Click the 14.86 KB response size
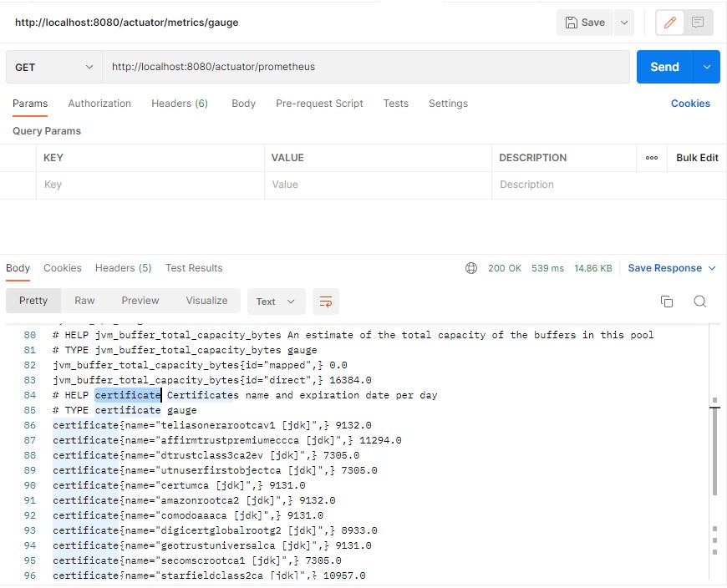 593,268
